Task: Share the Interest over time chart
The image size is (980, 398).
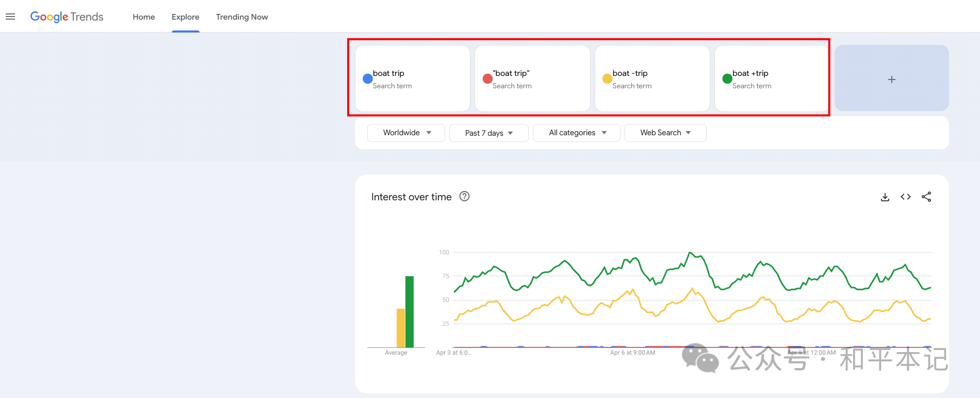Action: [x=926, y=197]
